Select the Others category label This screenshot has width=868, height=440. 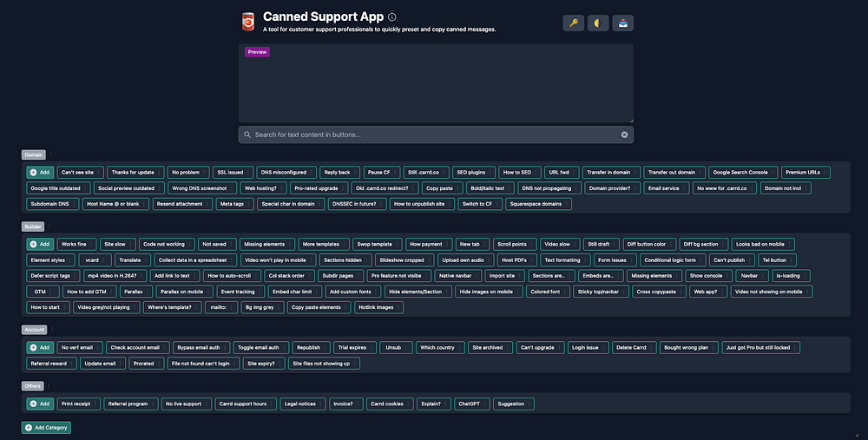tap(32, 386)
